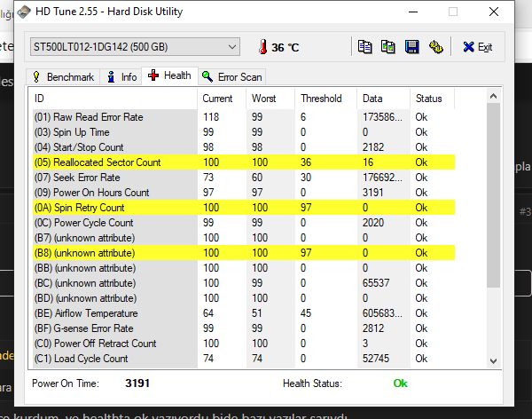This screenshot has width=532, height=419.
Task: Click the vertical scrollbar thumb
Action: click(x=493, y=195)
